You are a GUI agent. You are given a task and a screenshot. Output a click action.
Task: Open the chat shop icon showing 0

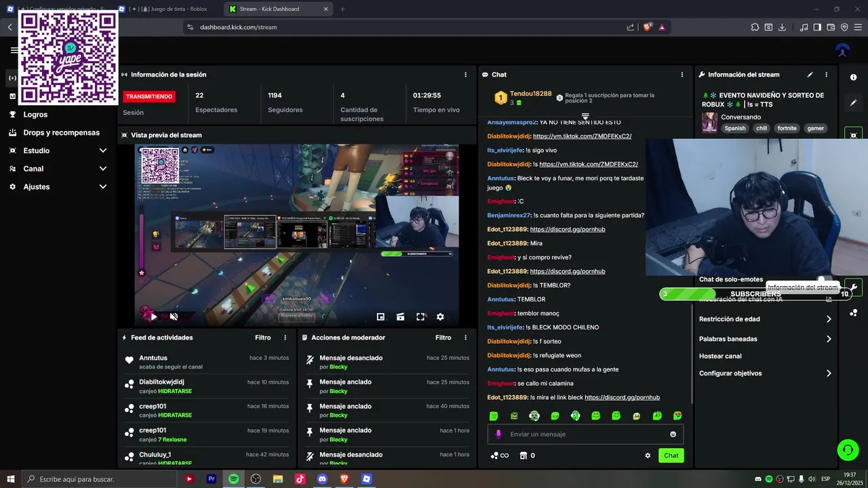click(527, 455)
